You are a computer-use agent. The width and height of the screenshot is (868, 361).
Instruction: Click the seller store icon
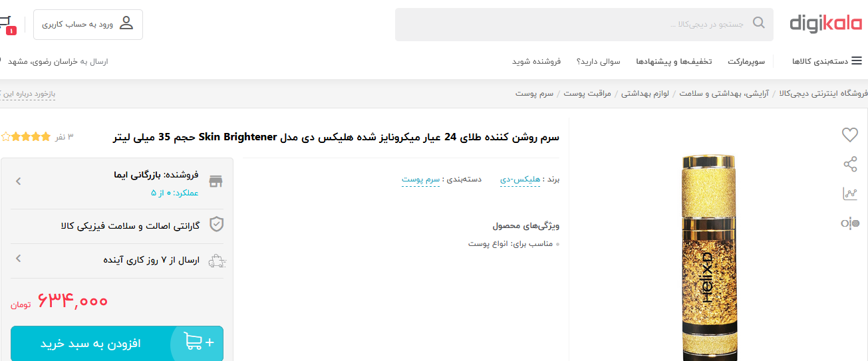click(216, 181)
